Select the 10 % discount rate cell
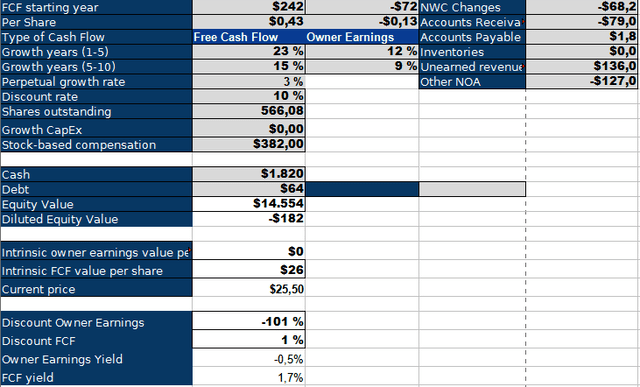Viewport: 640px width, 387px height. pos(249,97)
